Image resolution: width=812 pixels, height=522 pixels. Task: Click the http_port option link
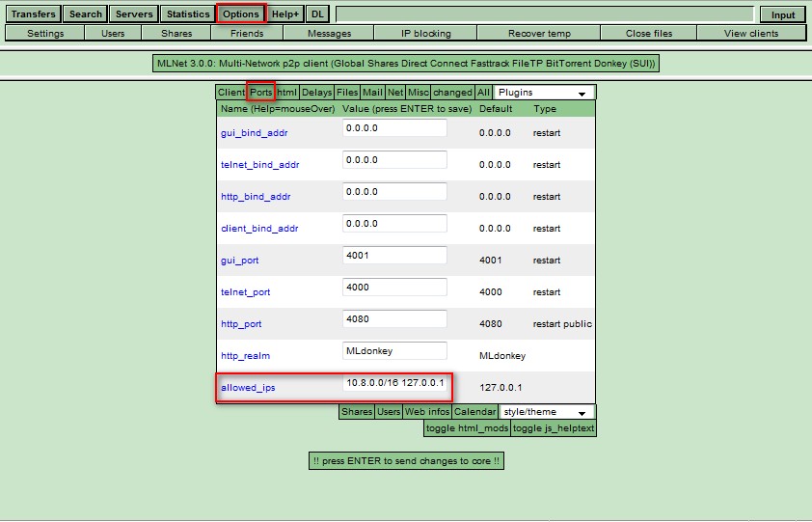pyautogui.click(x=241, y=324)
